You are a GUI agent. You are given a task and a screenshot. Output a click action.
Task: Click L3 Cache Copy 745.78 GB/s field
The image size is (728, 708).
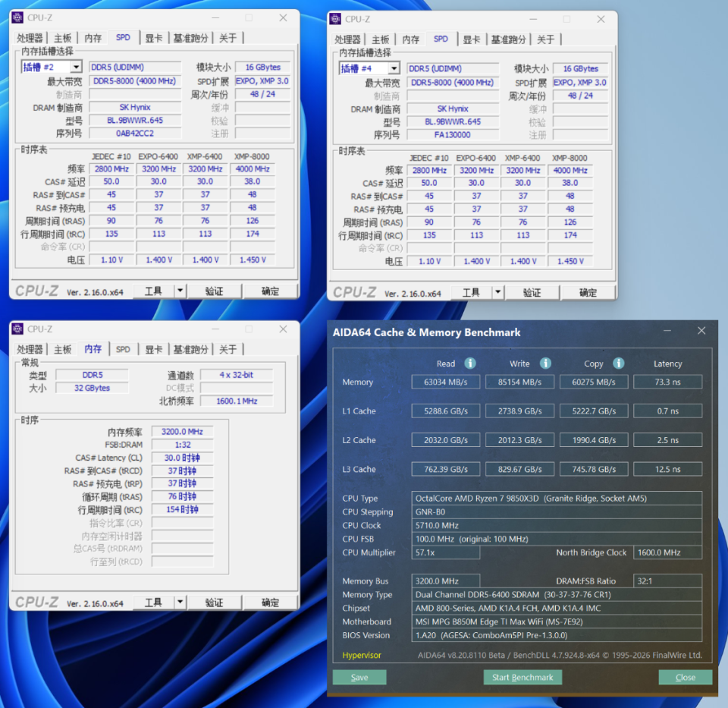(x=594, y=469)
